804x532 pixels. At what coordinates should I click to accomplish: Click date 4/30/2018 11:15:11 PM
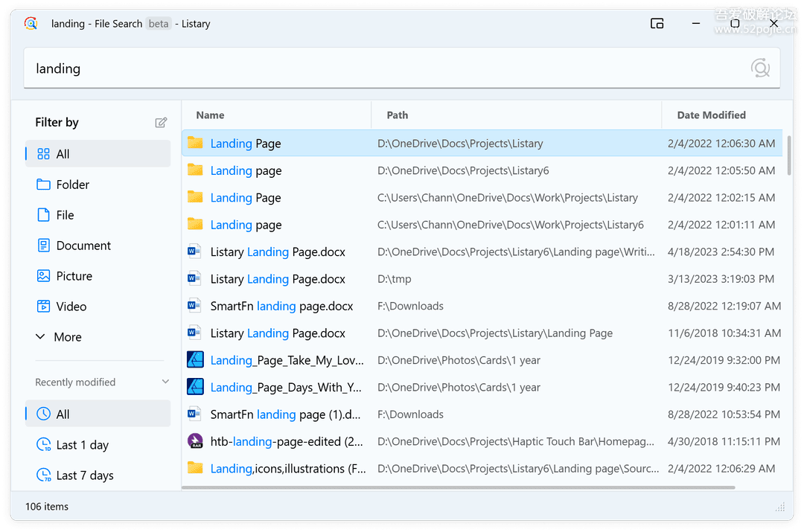tap(724, 441)
